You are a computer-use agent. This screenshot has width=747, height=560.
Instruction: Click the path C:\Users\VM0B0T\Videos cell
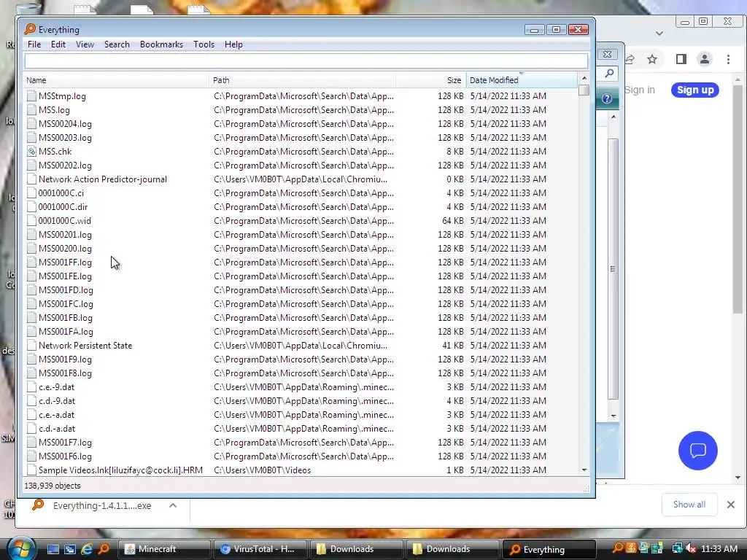[262, 470]
